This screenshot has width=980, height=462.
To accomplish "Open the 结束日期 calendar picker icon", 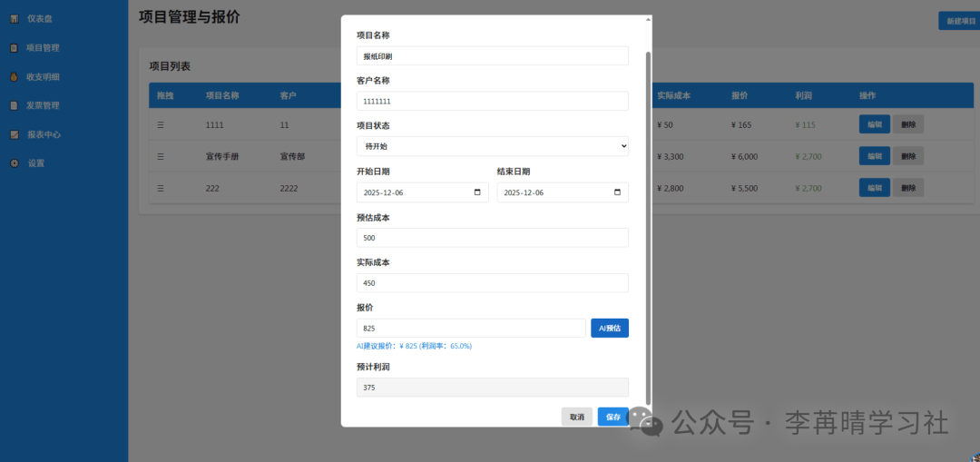I will pos(618,192).
